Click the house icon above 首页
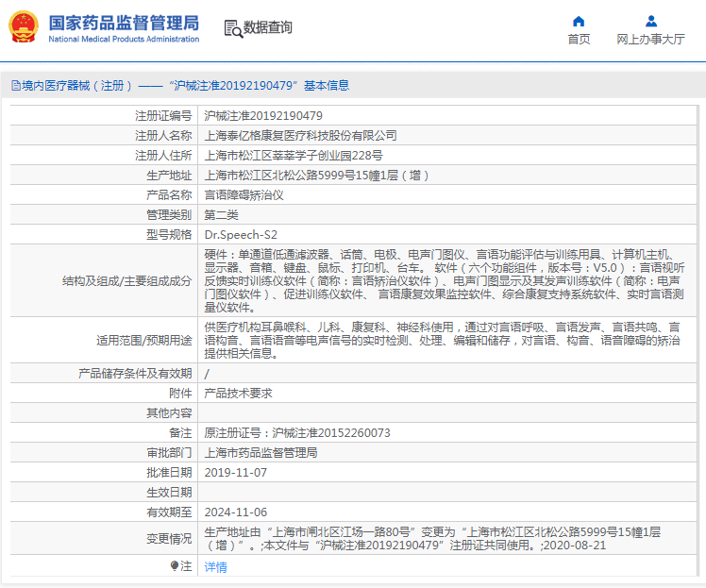The width and height of the screenshot is (706, 588). point(579,21)
